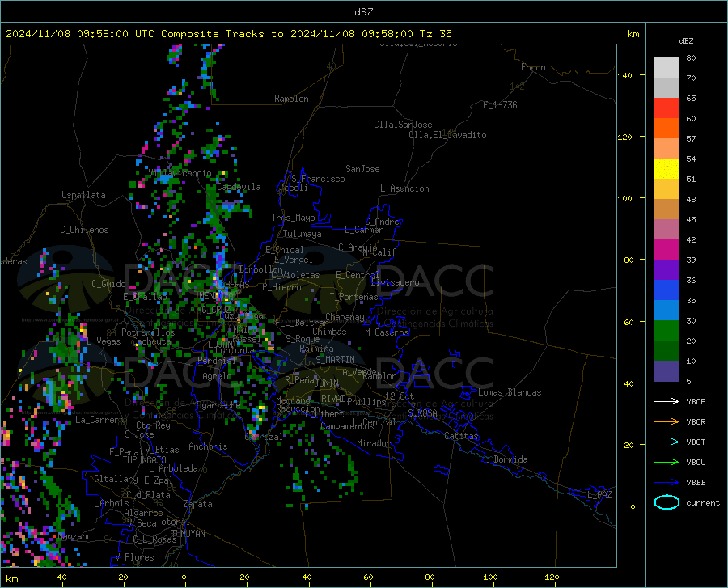Click the -40 km horizontal axis tick
This screenshot has width=728, height=588.
59,577
